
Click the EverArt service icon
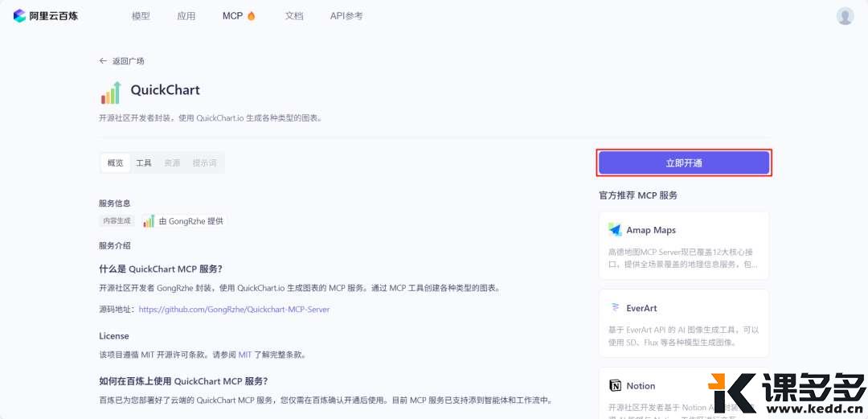[x=615, y=307]
